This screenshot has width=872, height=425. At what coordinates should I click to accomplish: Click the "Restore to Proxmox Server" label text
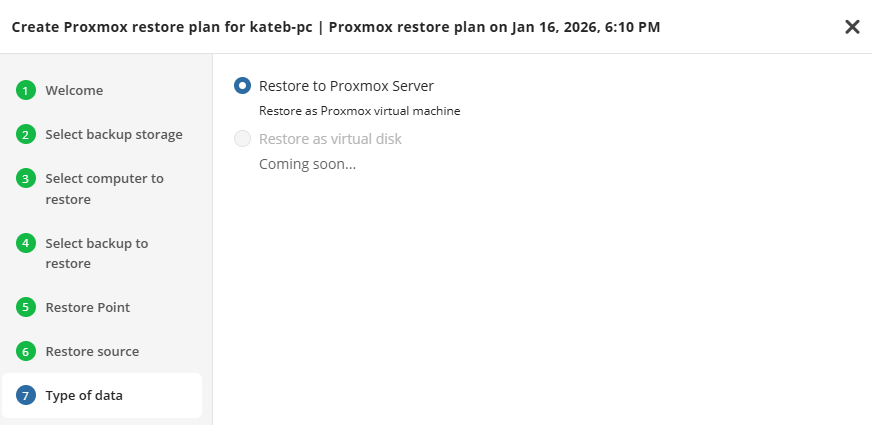coord(346,86)
